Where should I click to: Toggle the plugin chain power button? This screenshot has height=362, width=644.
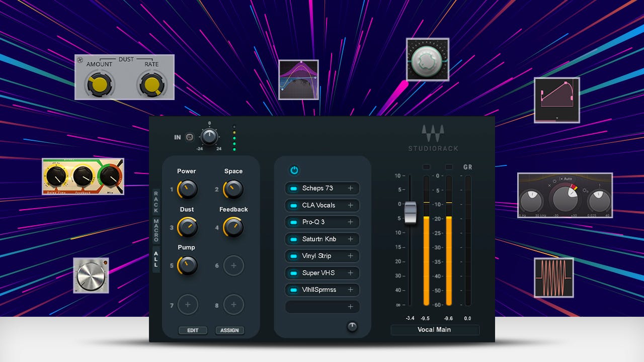(294, 170)
